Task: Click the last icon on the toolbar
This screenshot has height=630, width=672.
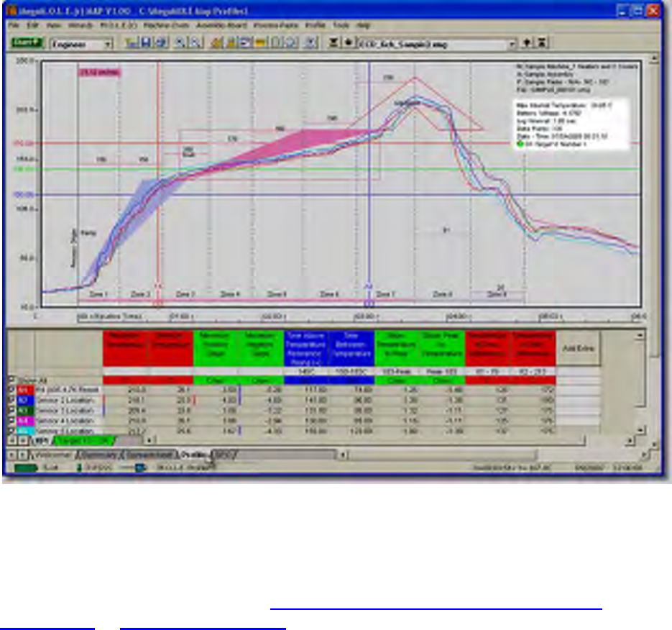Action: tap(542, 42)
